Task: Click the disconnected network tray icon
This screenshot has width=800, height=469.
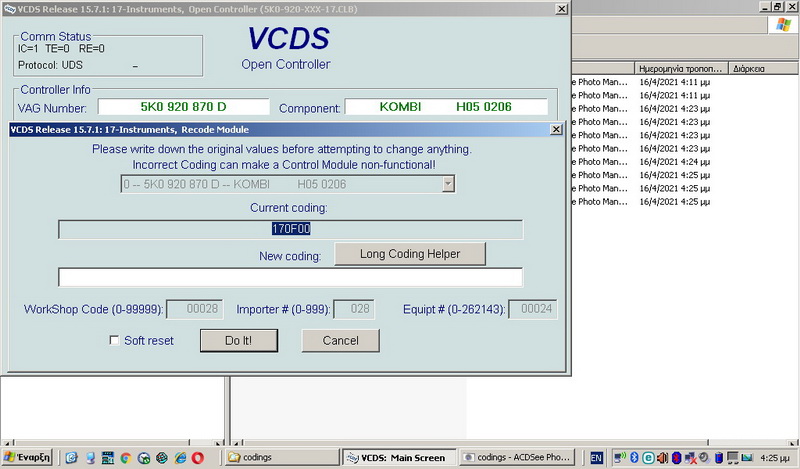Action: (690, 457)
